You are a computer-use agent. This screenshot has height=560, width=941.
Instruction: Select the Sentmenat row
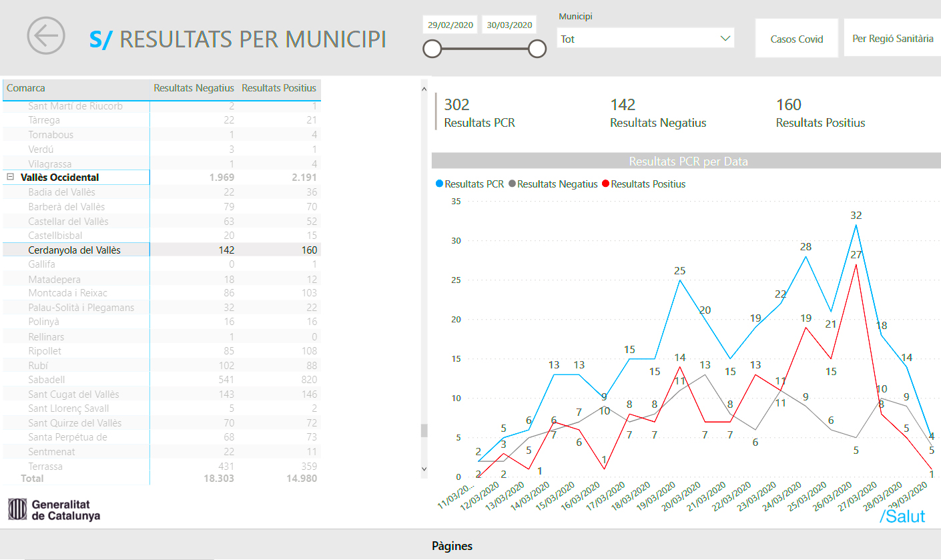point(162,452)
